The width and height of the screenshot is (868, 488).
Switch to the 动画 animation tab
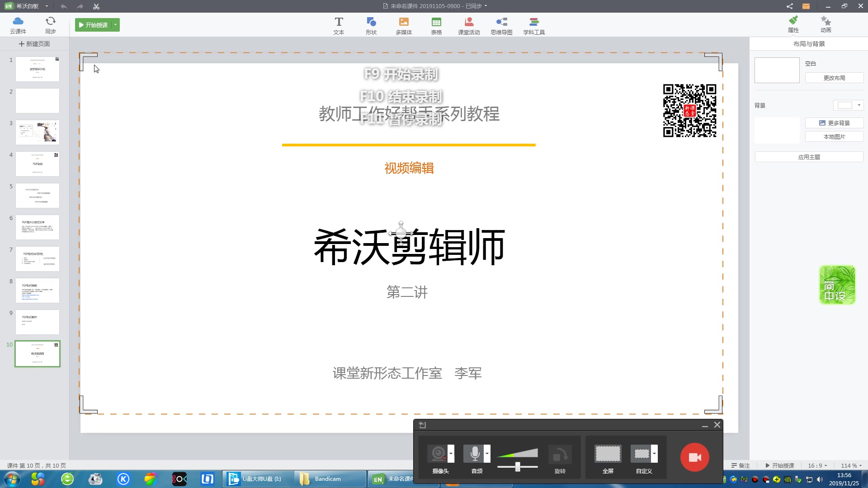tap(826, 24)
